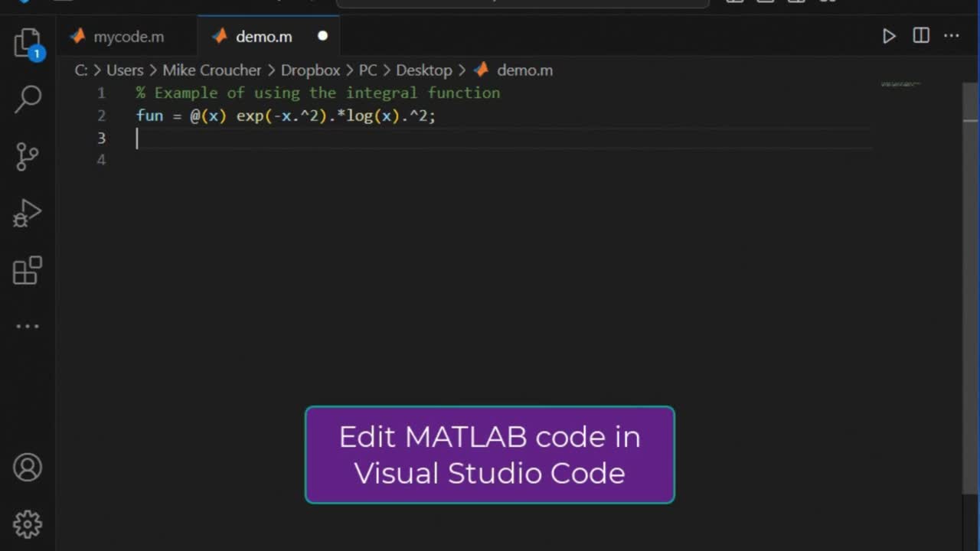Select the demo.m editor tab
Screen dimensions: 980x551
(263, 37)
